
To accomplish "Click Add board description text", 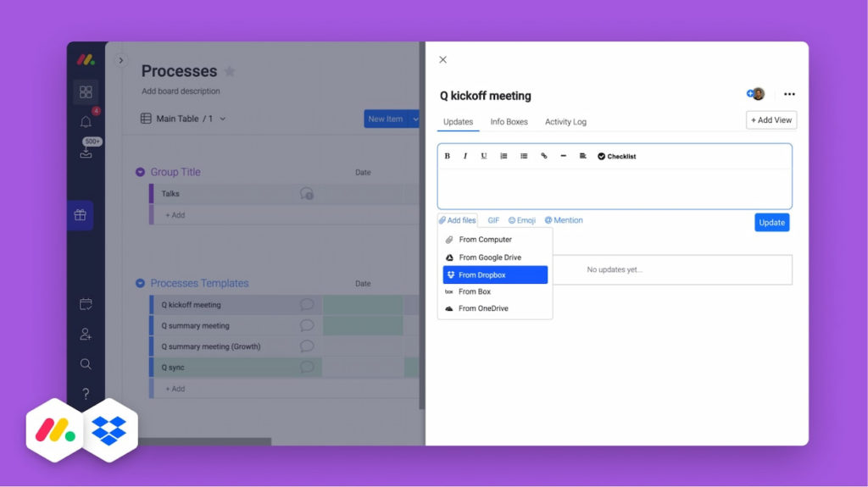I will tap(181, 91).
